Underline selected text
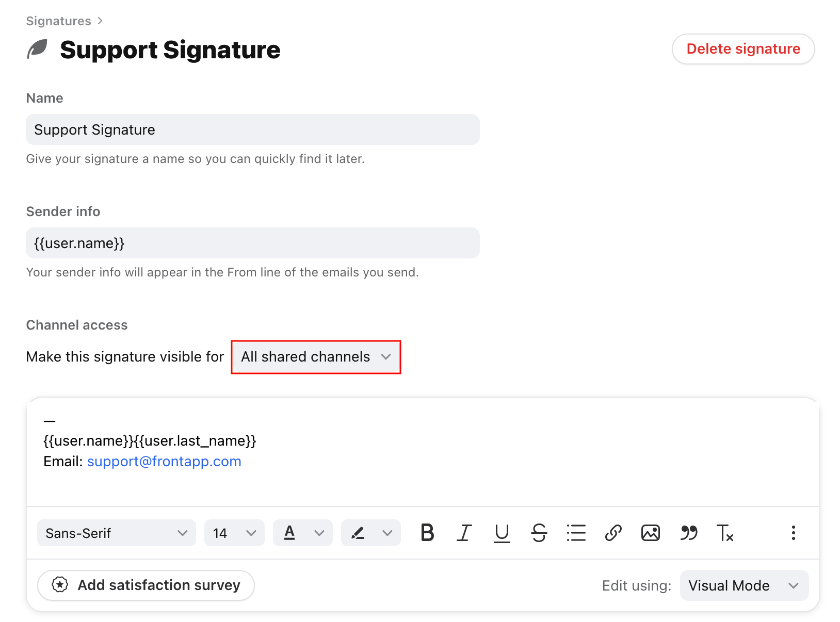Screen dimensions: 840x622 pyautogui.click(x=502, y=533)
